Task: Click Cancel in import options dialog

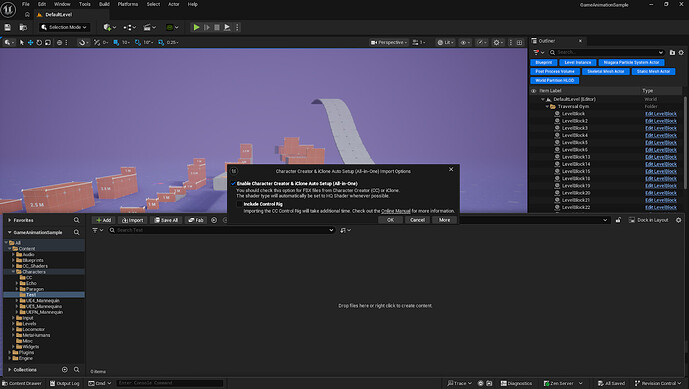Action: pos(417,220)
